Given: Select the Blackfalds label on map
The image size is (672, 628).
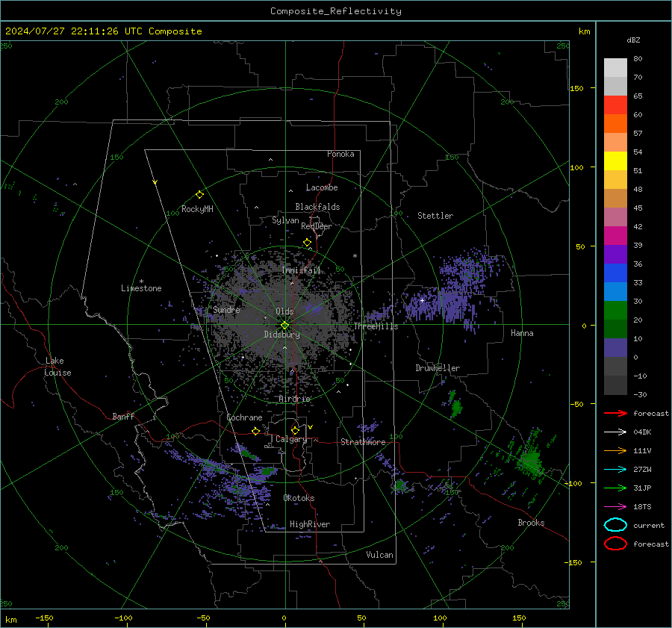Looking at the screenshot, I should tap(317, 207).
